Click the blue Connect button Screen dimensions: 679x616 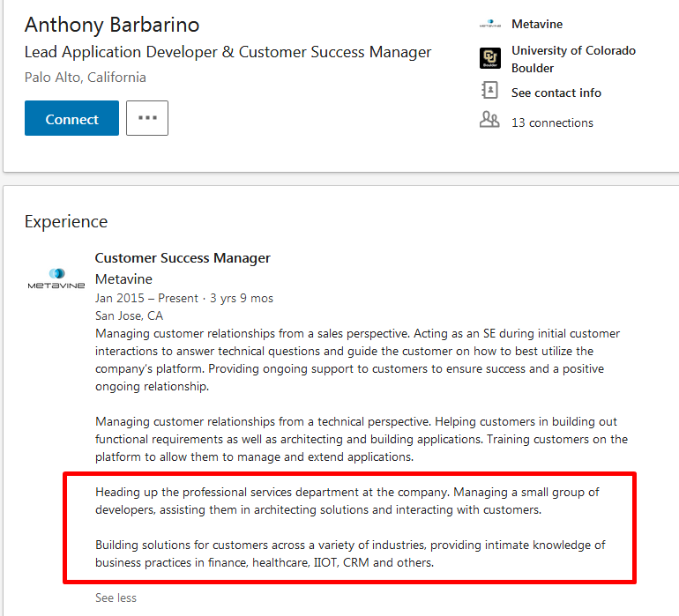point(71,118)
